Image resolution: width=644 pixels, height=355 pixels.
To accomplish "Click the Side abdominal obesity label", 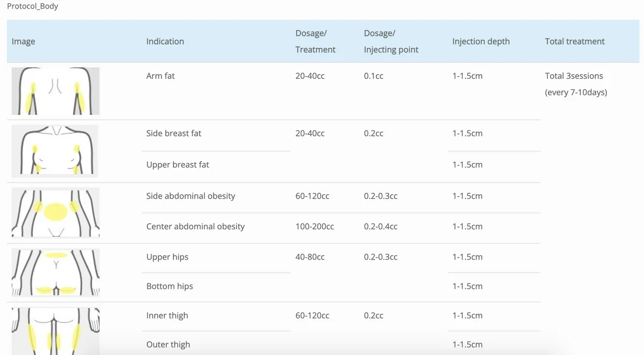I will (x=191, y=196).
